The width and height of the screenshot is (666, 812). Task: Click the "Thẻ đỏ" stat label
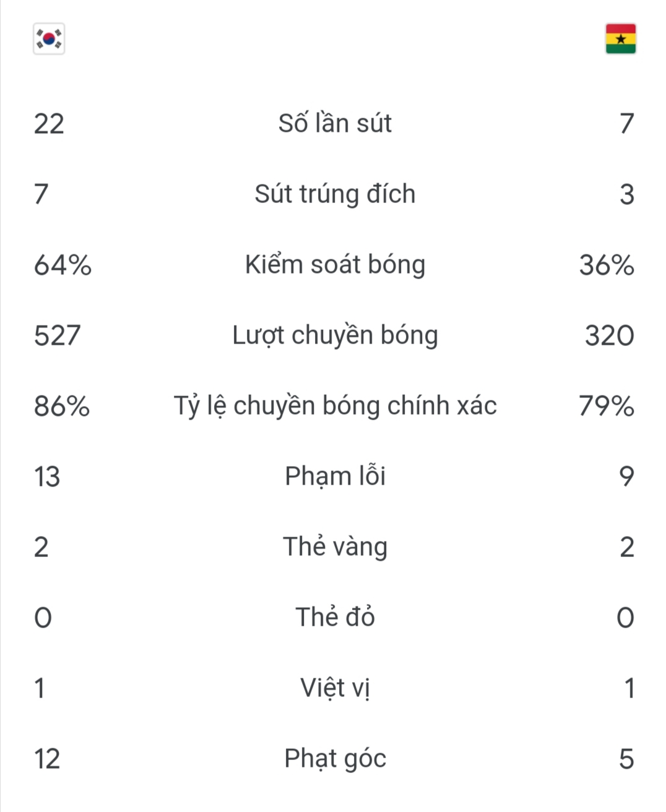tap(335, 617)
